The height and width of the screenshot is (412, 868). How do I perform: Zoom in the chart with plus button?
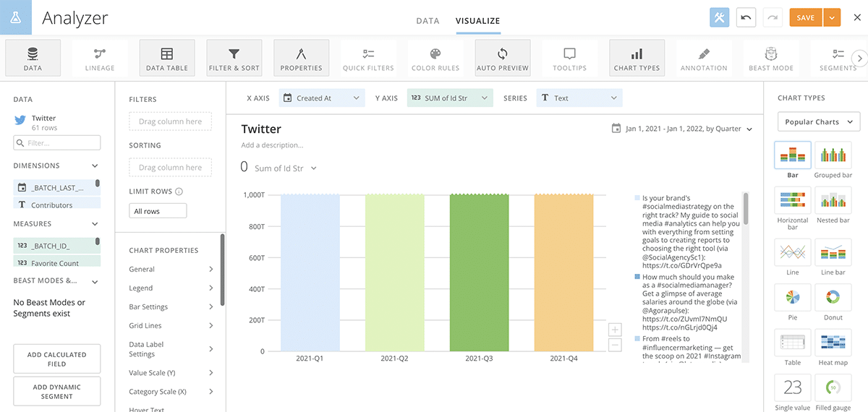pos(615,330)
